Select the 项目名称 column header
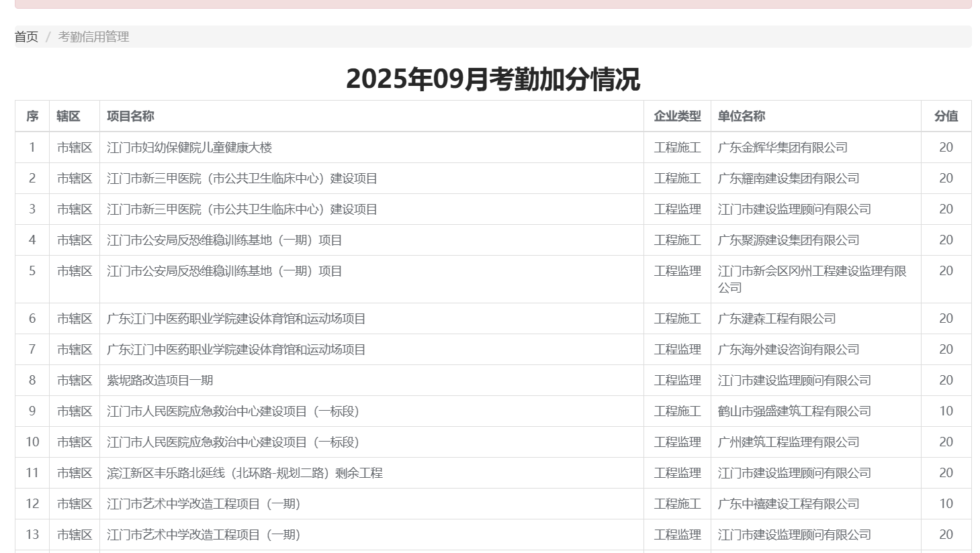980x553 pixels. (130, 116)
